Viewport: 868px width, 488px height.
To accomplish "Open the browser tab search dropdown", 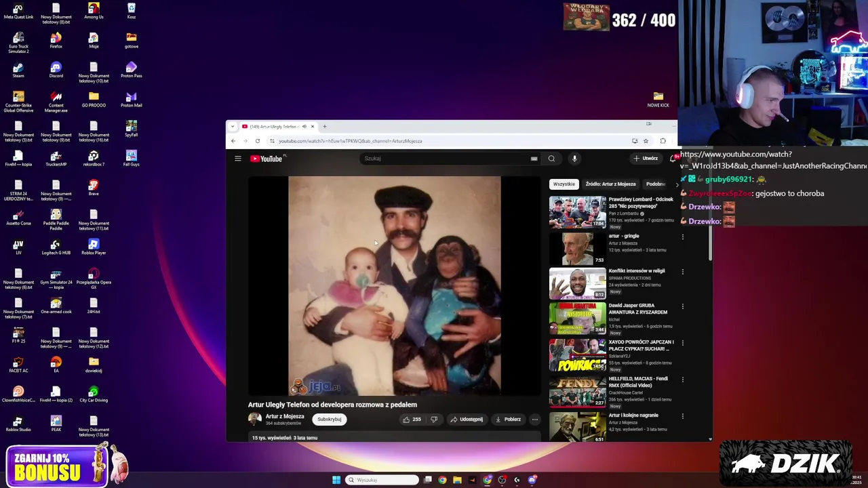I will 233,127.
